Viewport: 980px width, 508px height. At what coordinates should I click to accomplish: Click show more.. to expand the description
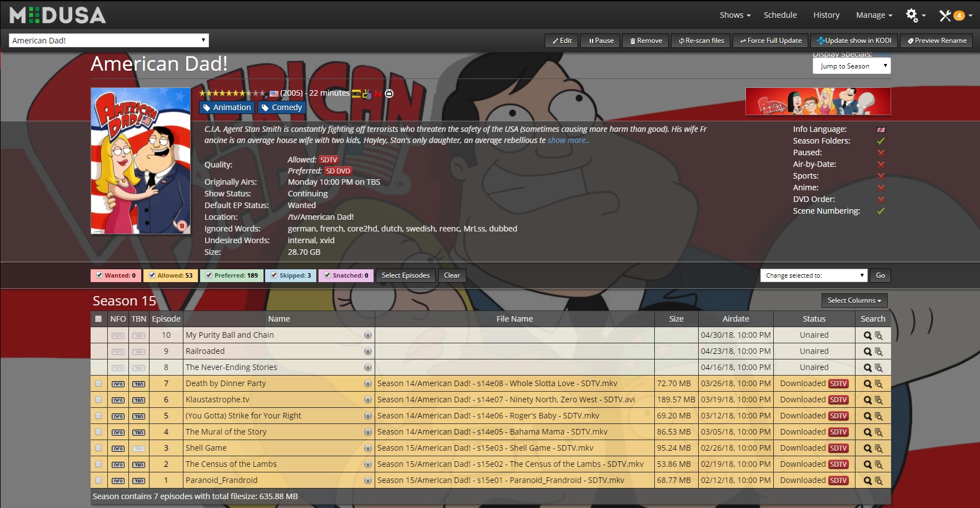[x=567, y=140]
